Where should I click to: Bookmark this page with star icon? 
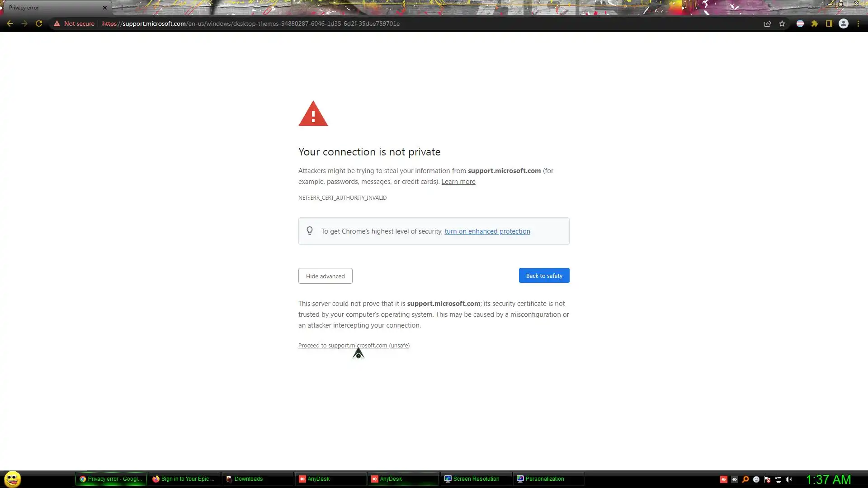pyautogui.click(x=782, y=23)
